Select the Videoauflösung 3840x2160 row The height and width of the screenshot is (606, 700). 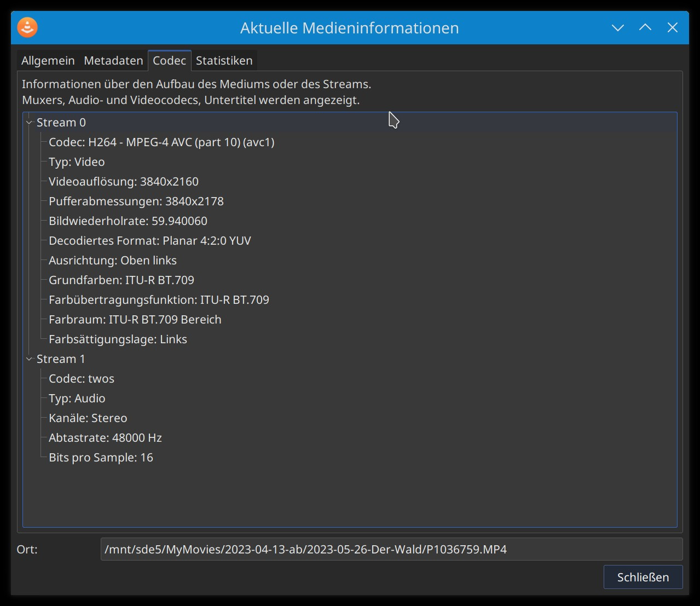tap(124, 182)
